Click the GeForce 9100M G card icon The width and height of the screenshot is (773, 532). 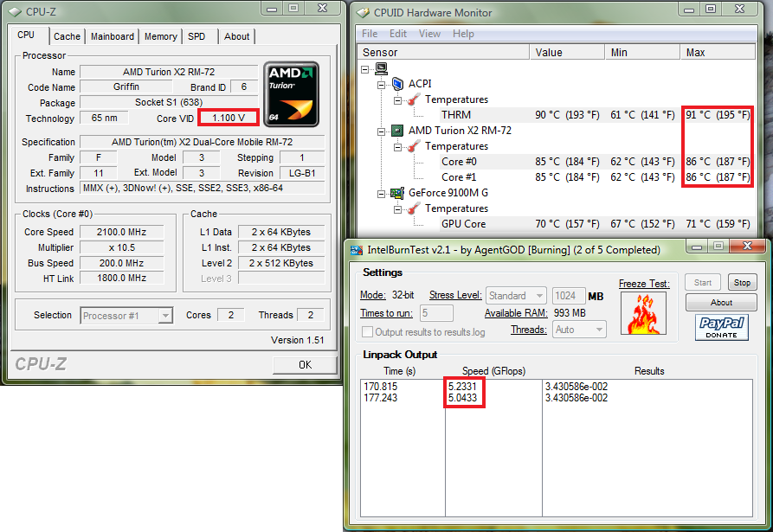397,193
